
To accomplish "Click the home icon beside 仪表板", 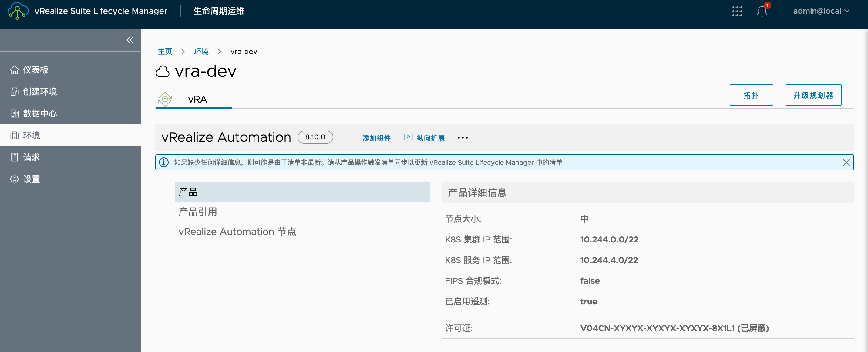I will tap(15, 70).
